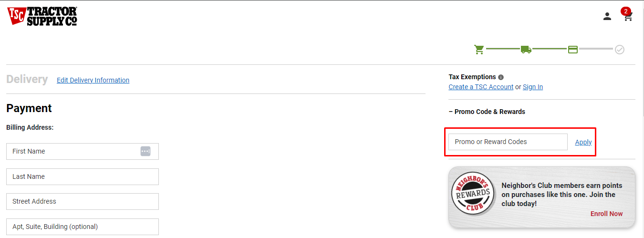Open the shopping cart icon
The image size is (644, 238).
tap(628, 17)
